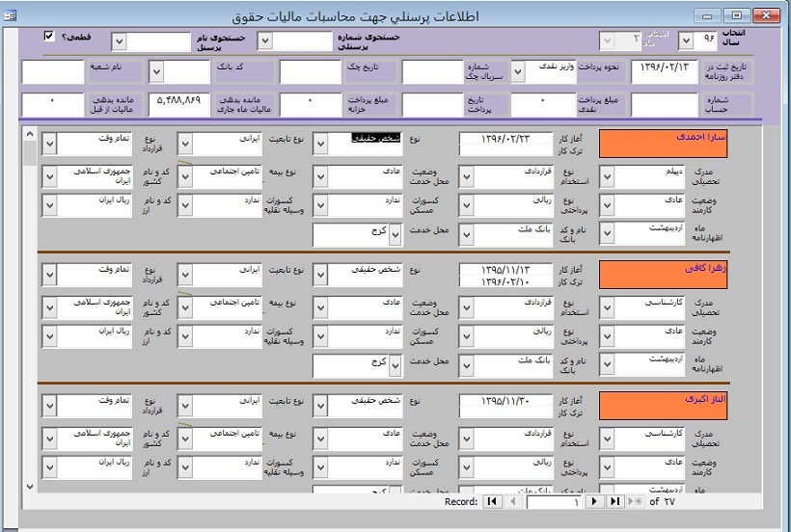Expand کد و نام ارز dropdown for زهرا کافی
The width and height of the screenshot is (791, 532).
coord(49,336)
